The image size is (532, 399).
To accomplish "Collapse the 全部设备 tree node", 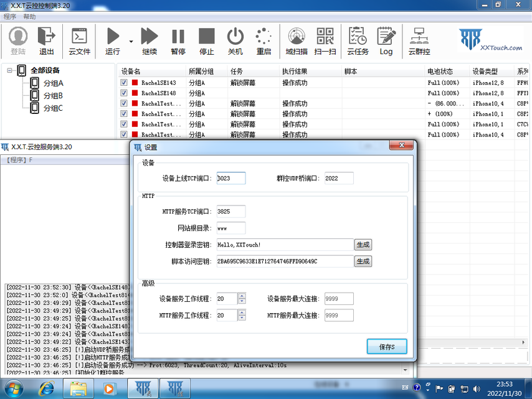I will 10,70.
